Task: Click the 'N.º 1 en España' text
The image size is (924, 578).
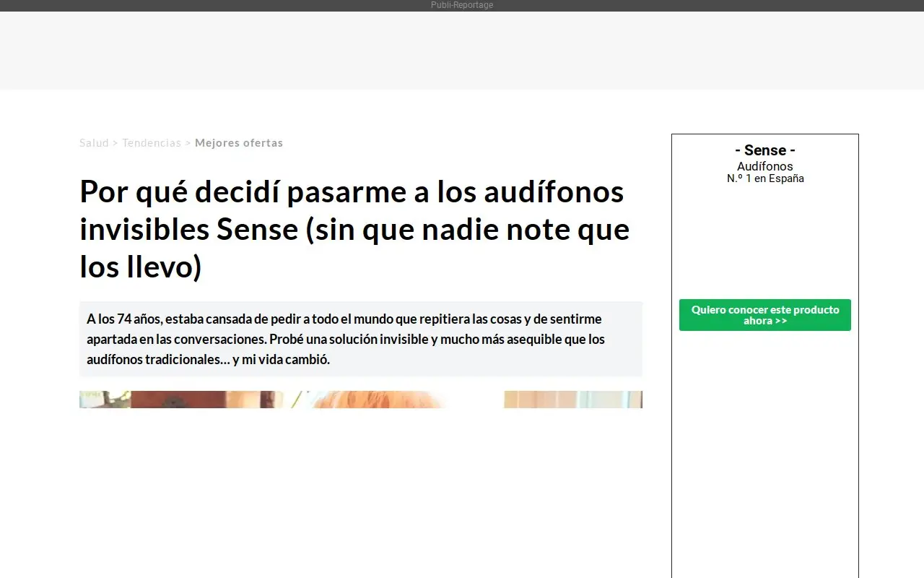Action: (765, 178)
